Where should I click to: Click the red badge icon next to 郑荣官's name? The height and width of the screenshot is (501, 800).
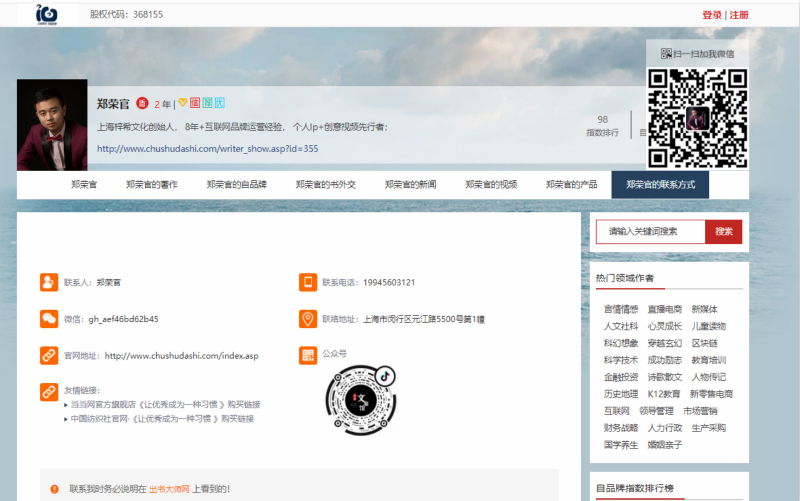point(142,103)
